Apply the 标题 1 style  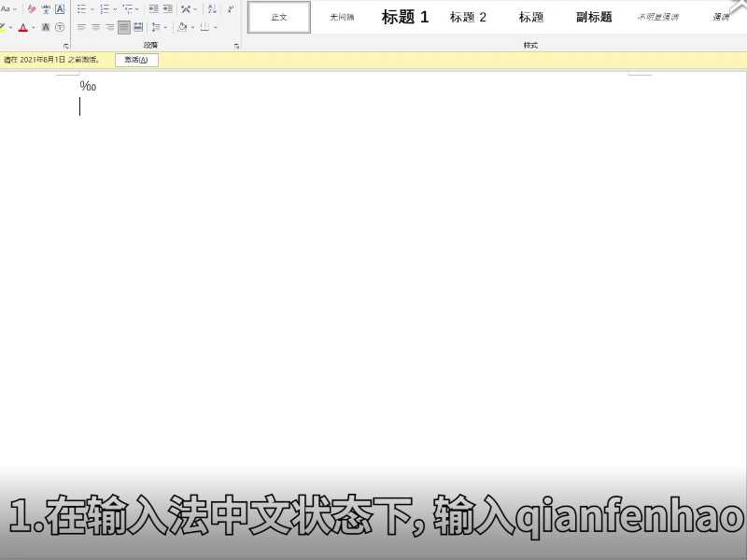point(403,16)
